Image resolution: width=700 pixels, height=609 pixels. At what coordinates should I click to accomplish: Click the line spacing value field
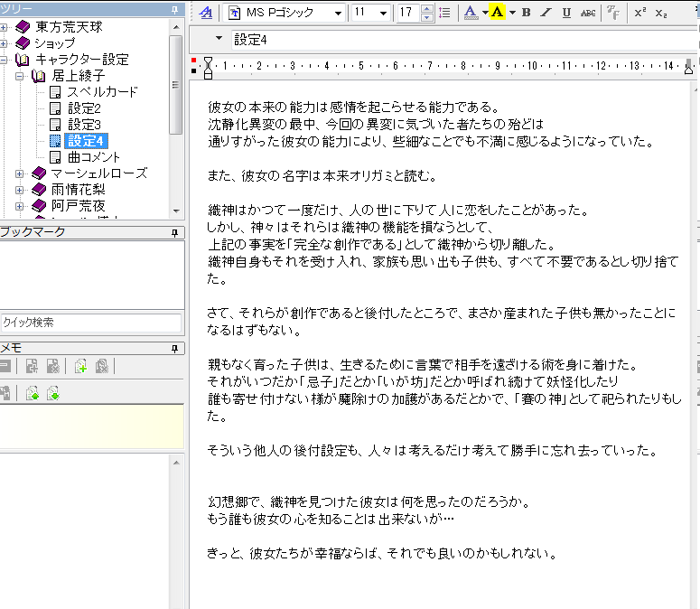(x=408, y=13)
